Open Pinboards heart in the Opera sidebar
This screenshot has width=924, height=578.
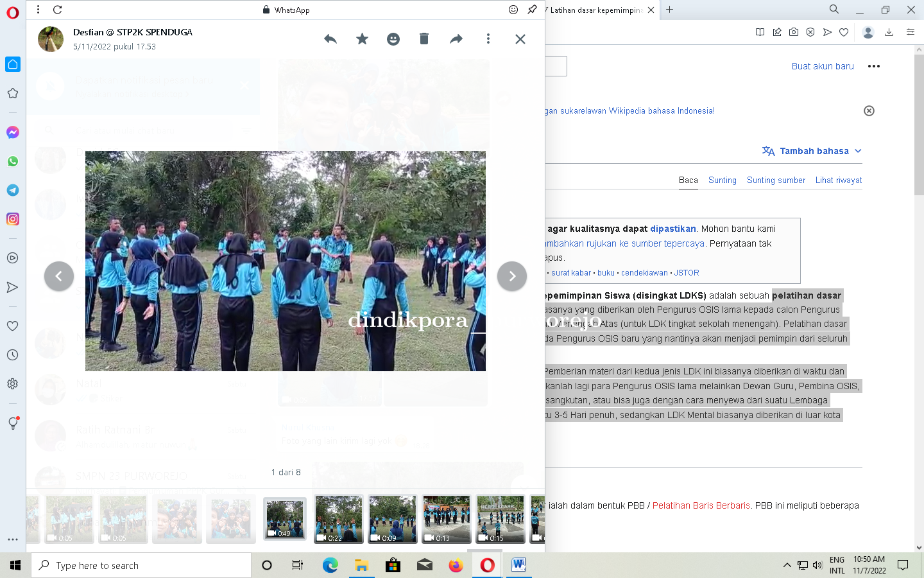[13, 326]
